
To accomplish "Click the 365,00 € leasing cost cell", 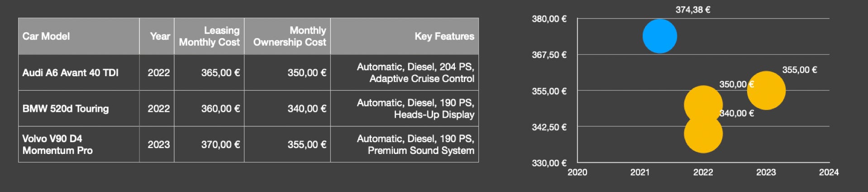I will 209,72.
